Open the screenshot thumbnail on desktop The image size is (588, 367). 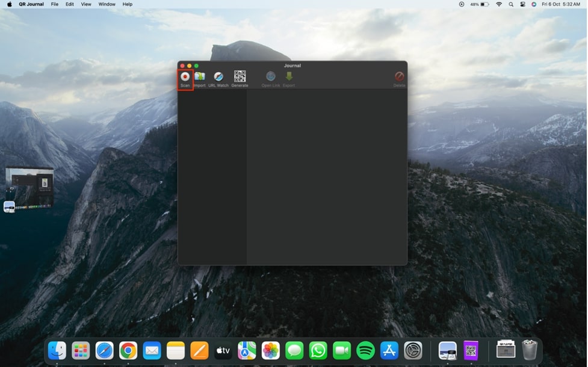point(29,188)
